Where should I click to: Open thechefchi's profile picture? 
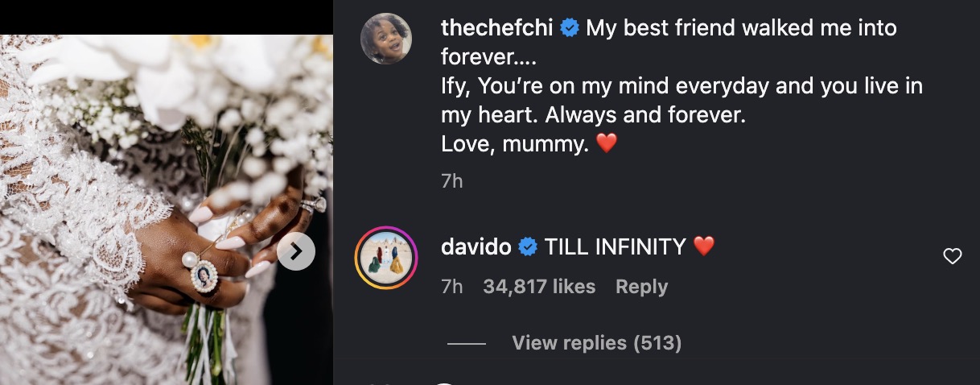(386, 39)
